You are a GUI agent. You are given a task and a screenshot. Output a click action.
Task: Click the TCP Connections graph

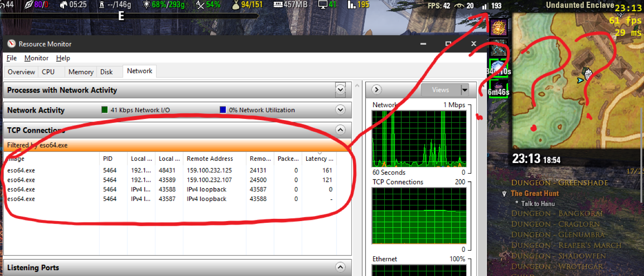pyautogui.click(x=419, y=216)
